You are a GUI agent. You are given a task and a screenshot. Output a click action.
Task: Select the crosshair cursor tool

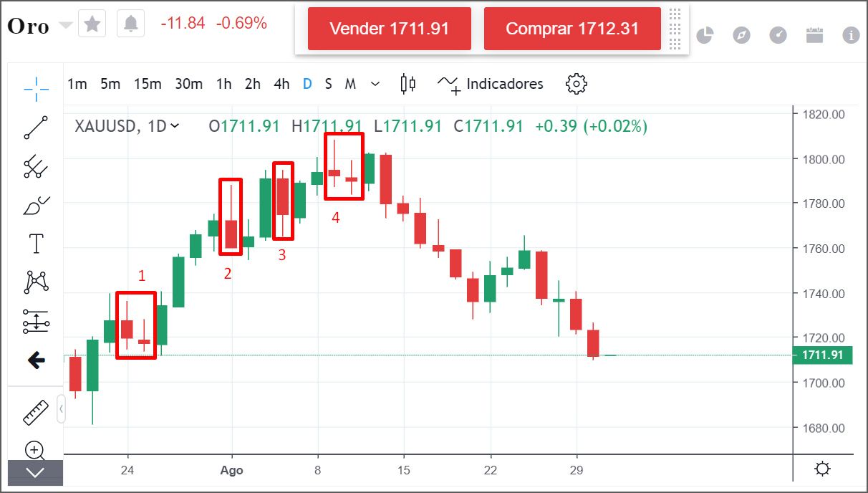[x=36, y=89]
